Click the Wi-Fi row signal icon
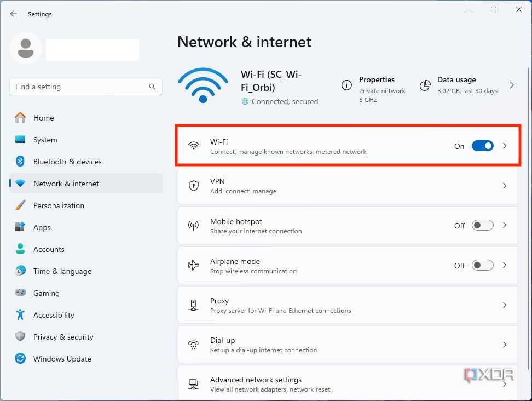This screenshot has height=401, width=532. coord(194,146)
